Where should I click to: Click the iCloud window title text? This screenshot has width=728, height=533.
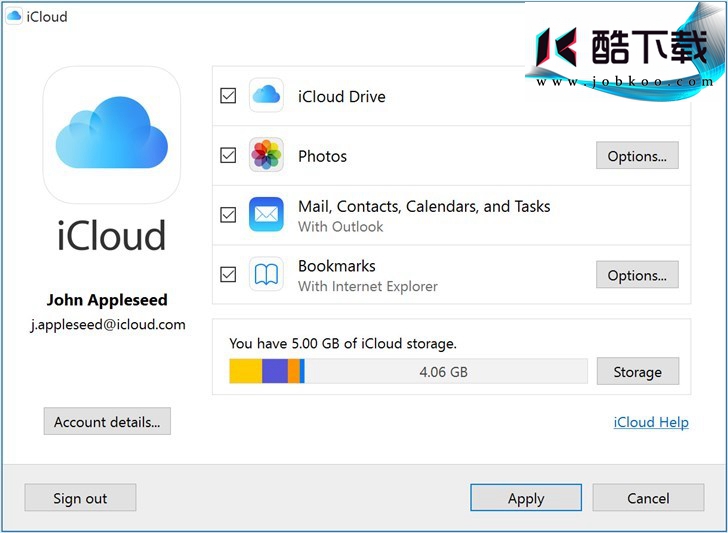[46, 17]
